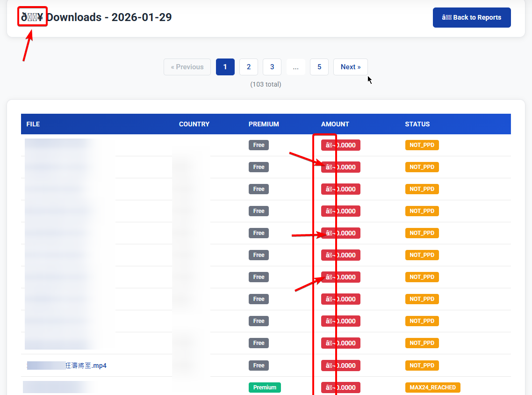The width and height of the screenshot is (532, 395).
Task: Click the PREMIUM column header
Action: 264,124
